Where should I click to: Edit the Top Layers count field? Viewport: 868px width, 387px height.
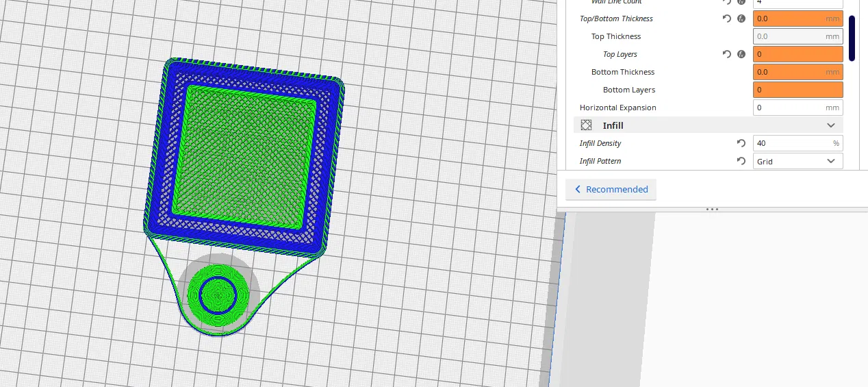798,54
